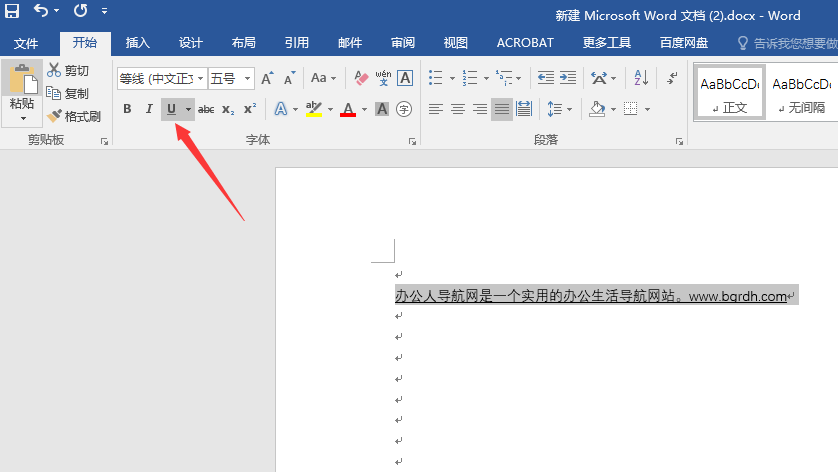Toggle character shading
This screenshot has width=838, height=472.
382,109
